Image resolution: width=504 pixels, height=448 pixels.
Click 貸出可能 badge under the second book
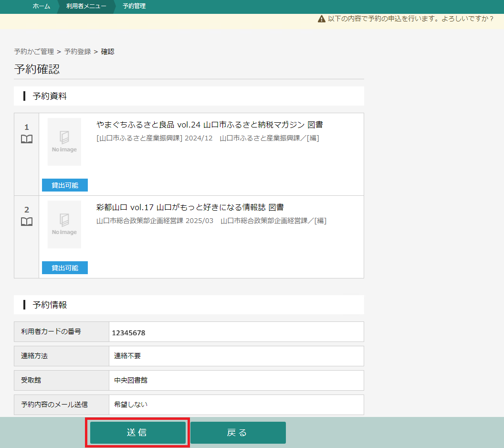pyautogui.click(x=65, y=268)
